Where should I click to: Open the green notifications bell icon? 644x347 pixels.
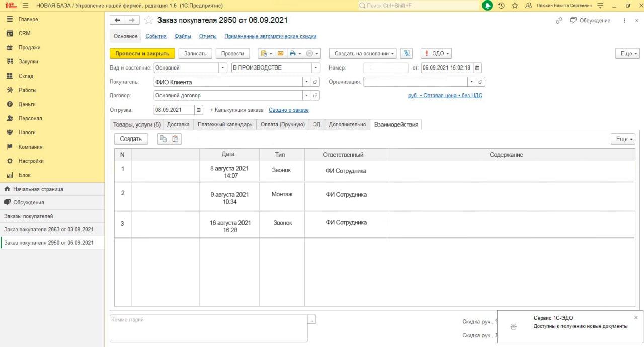tap(487, 6)
